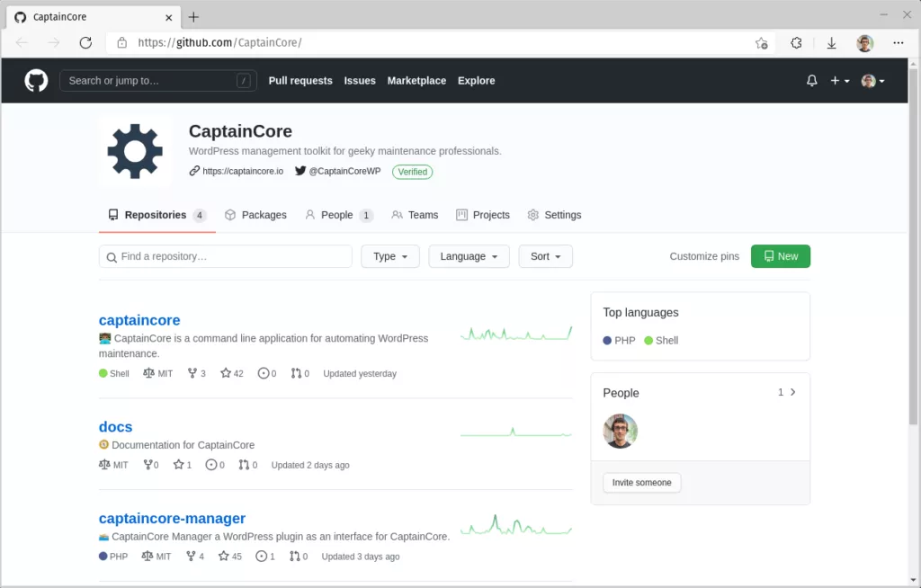
Task: Open the Marketplace menu item
Action: pyautogui.click(x=416, y=81)
